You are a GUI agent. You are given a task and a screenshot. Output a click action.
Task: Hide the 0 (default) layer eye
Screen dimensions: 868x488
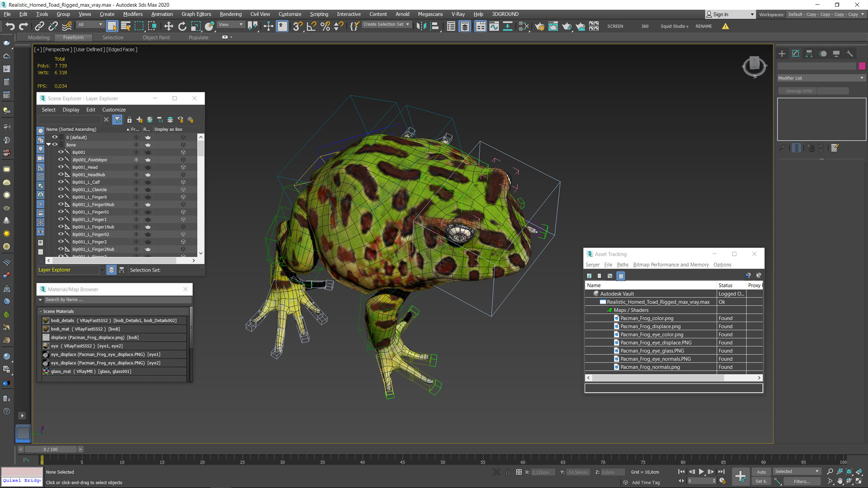click(55, 137)
